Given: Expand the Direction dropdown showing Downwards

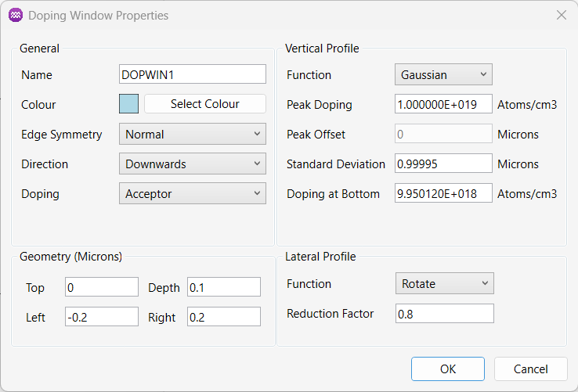Looking at the screenshot, I should (x=193, y=164).
